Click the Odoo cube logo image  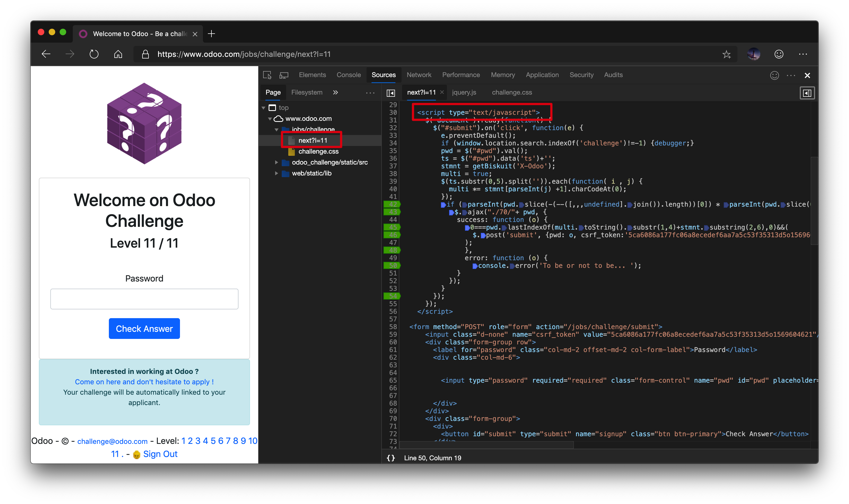click(x=144, y=123)
